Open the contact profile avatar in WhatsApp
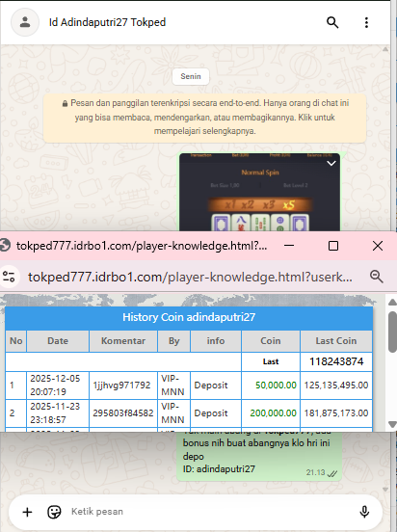Image resolution: width=397 pixels, height=532 pixels. (x=25, y=22)
